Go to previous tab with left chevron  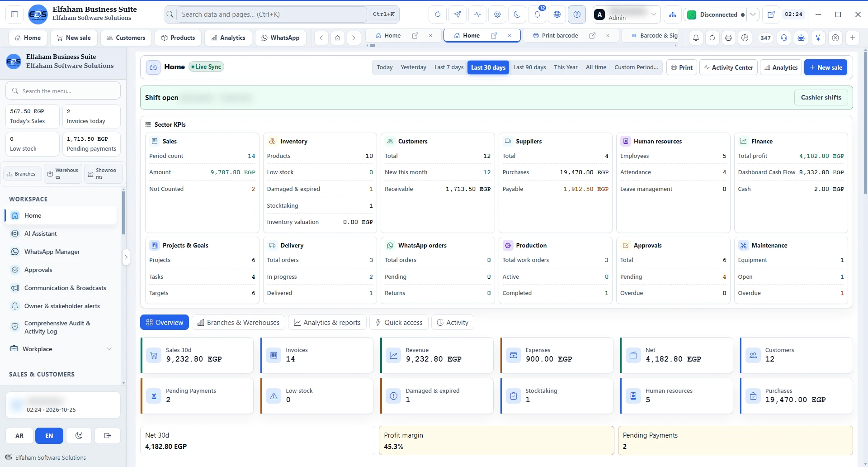coord(321,38)
